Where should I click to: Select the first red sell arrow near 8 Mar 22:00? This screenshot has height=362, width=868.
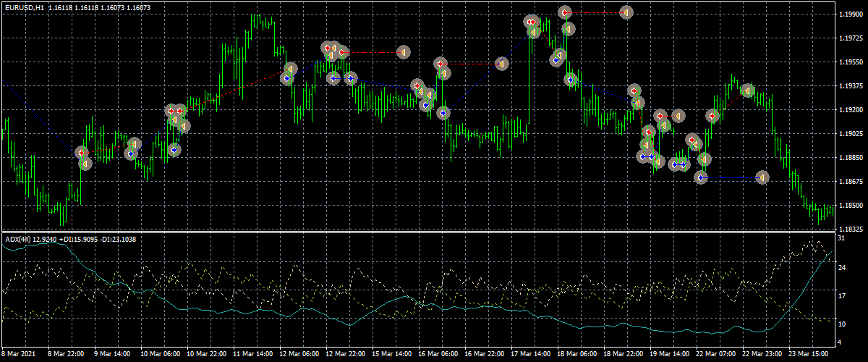(82, 153)
